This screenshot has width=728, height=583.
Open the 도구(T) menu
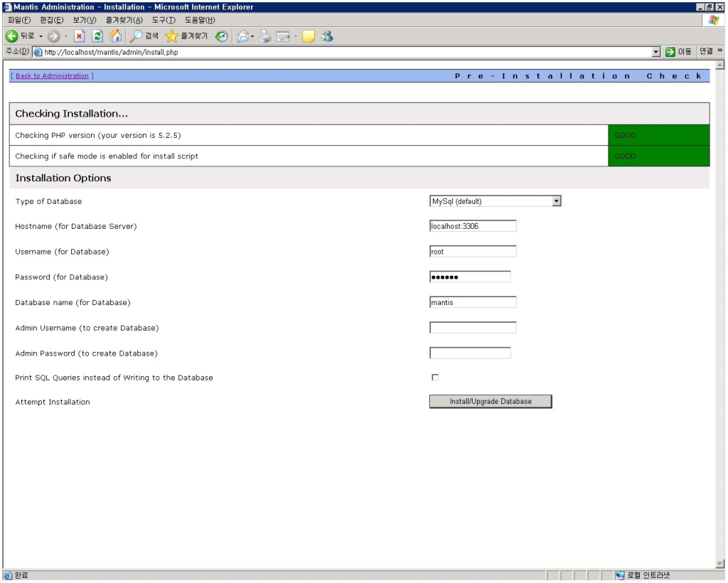(164, 20)
